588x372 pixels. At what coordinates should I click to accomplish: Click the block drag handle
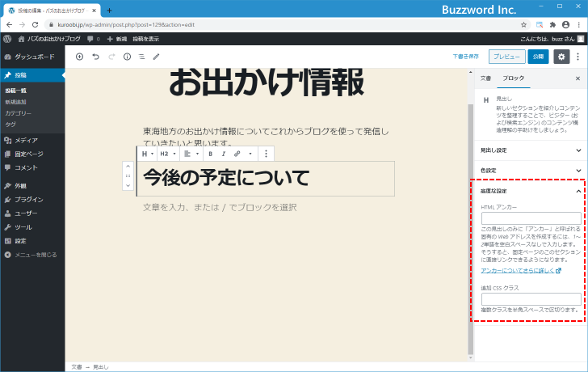click(x=128, y=175)
